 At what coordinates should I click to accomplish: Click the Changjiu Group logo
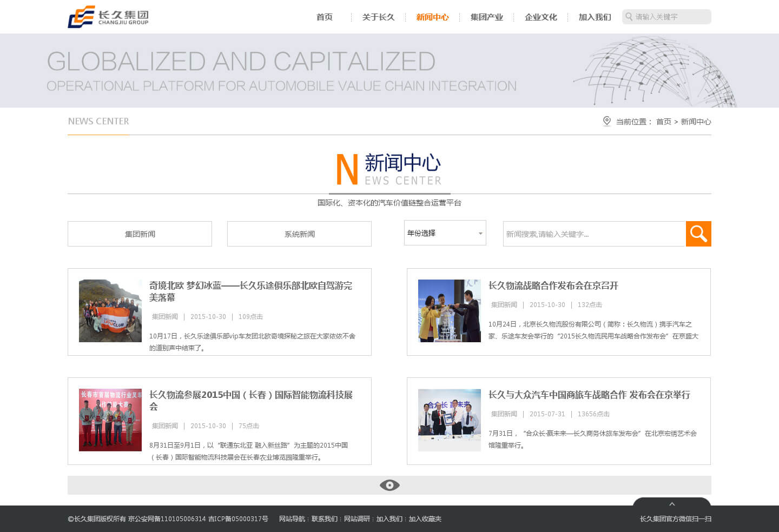[x=108, y=17]
